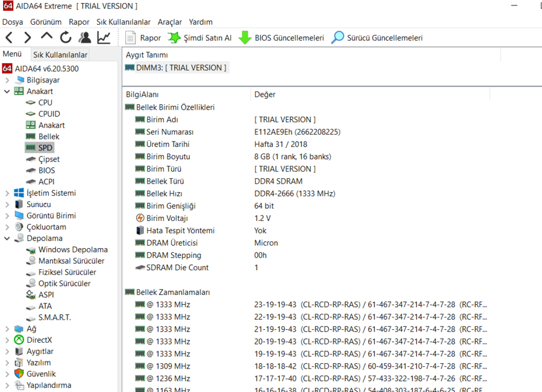This screenshot has width=542, height=392.
Task: Click Sürücü Güncellemeleri magnifier icon
Action: tap(338, 37)
